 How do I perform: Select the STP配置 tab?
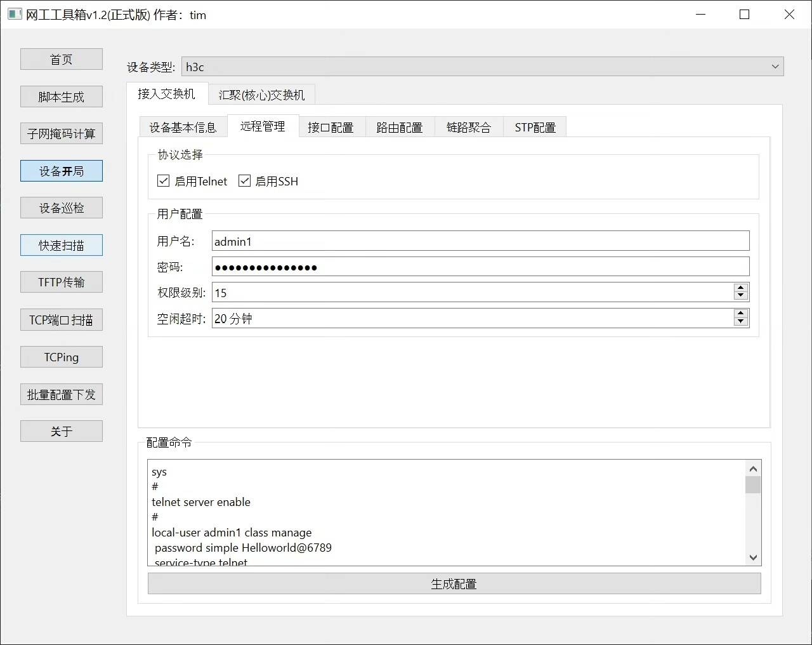pos(535,128)
